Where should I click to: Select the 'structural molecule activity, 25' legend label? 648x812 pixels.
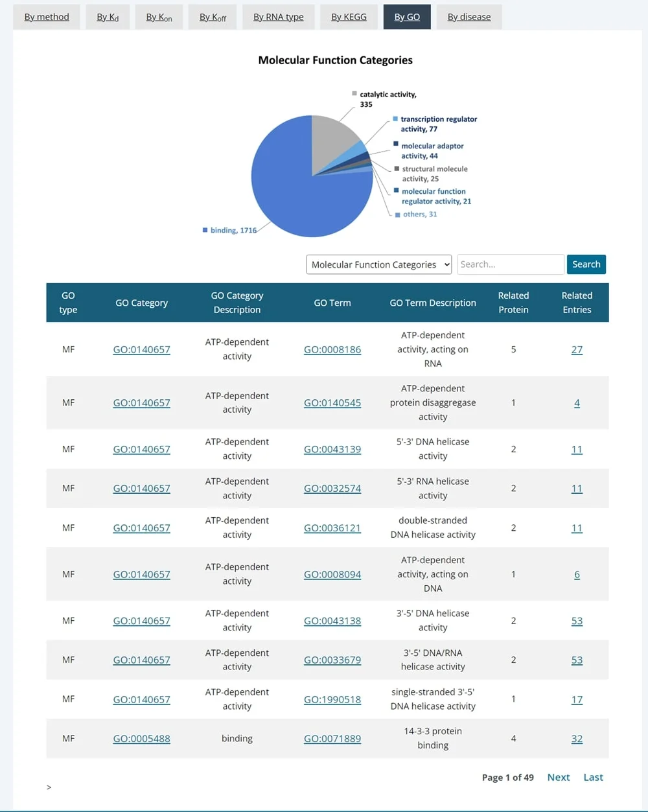pos(434,174)
